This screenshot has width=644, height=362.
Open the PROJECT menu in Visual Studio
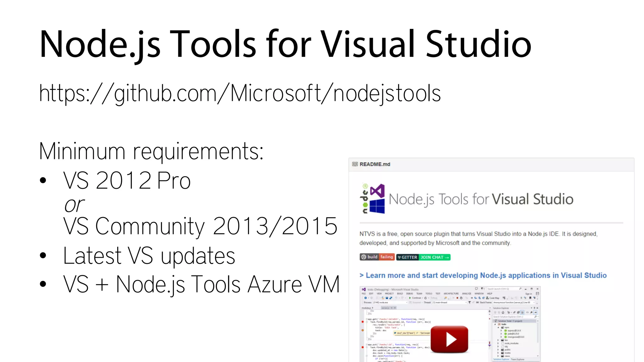[389, 293]
